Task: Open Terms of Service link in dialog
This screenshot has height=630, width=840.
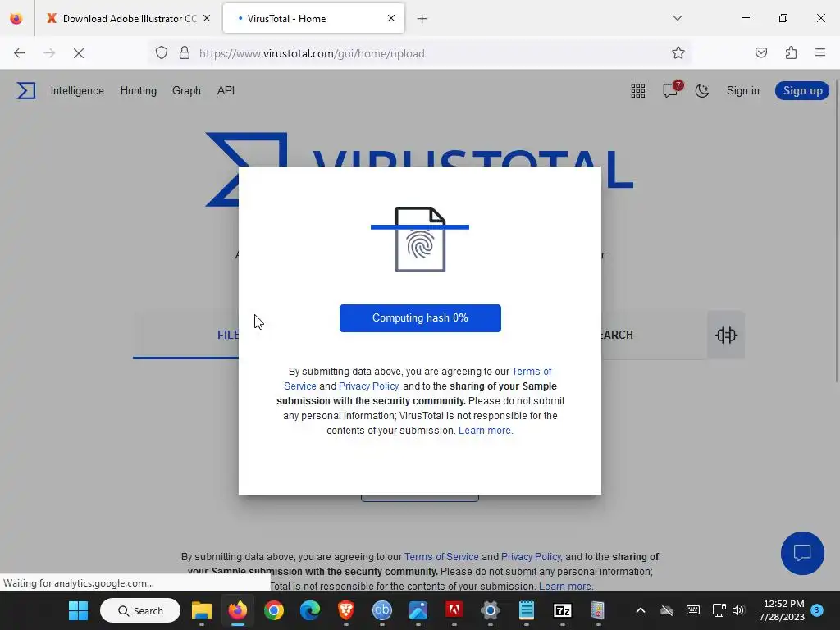Action: [x=532, y=372]
